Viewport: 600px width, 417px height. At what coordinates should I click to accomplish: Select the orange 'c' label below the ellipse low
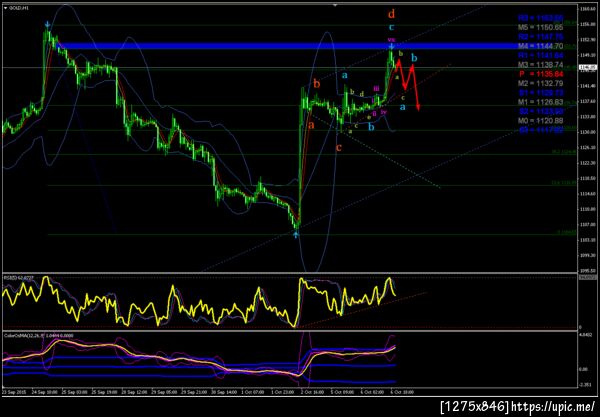pyautogui.click(x=338, y=148)
